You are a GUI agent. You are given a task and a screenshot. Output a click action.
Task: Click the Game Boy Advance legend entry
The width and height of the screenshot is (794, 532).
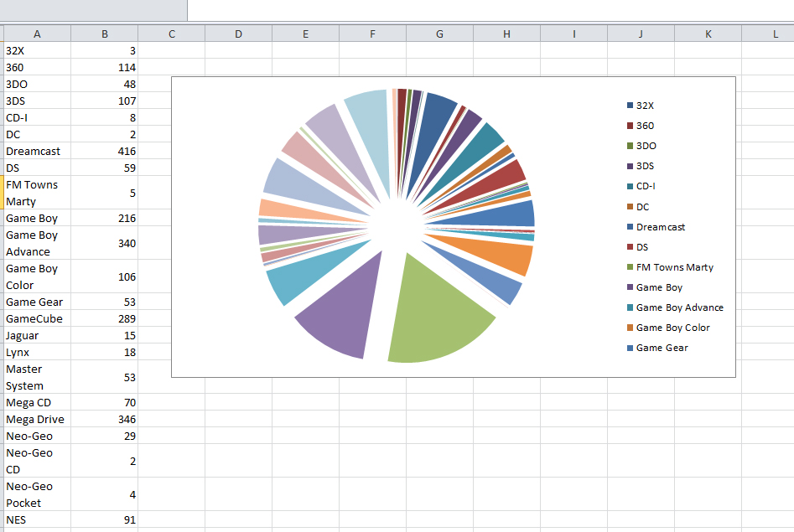click(675, 307)
